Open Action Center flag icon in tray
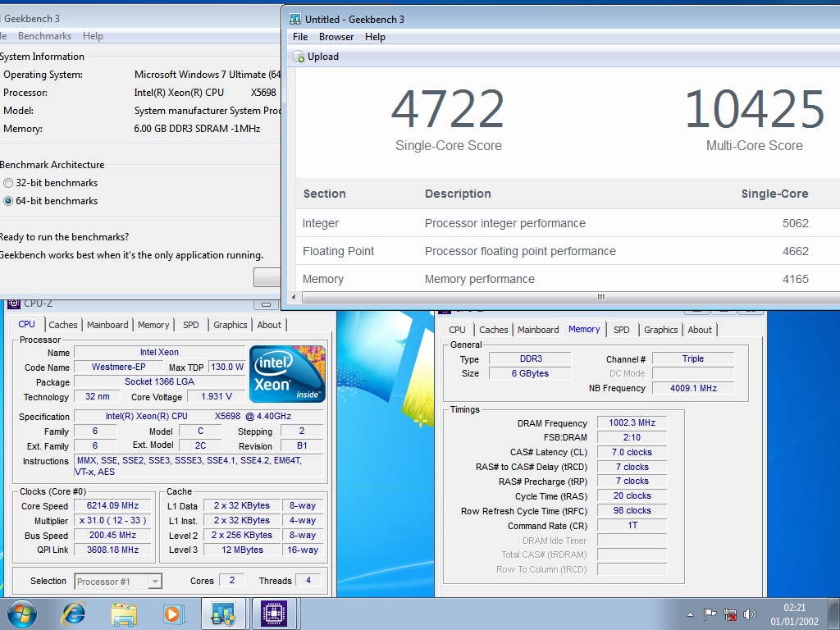The width and height of the screenshot is (840, 630). (710, 614)
